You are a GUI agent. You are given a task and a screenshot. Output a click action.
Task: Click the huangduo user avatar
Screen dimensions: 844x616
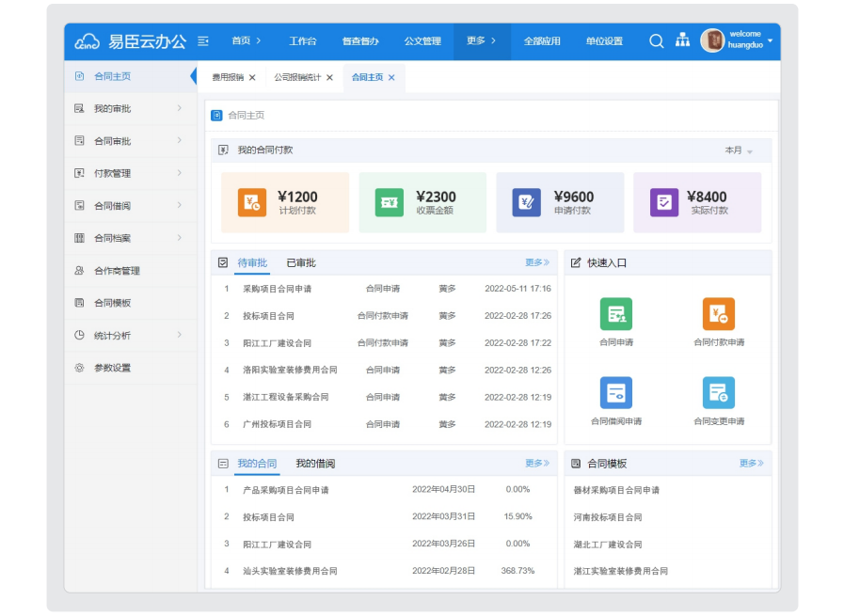pyautogui.click(x=712, y=40)
